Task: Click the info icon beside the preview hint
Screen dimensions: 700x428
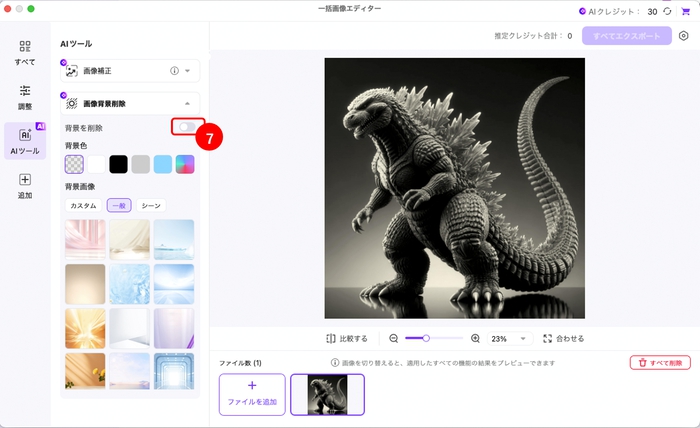Action: 334,362
